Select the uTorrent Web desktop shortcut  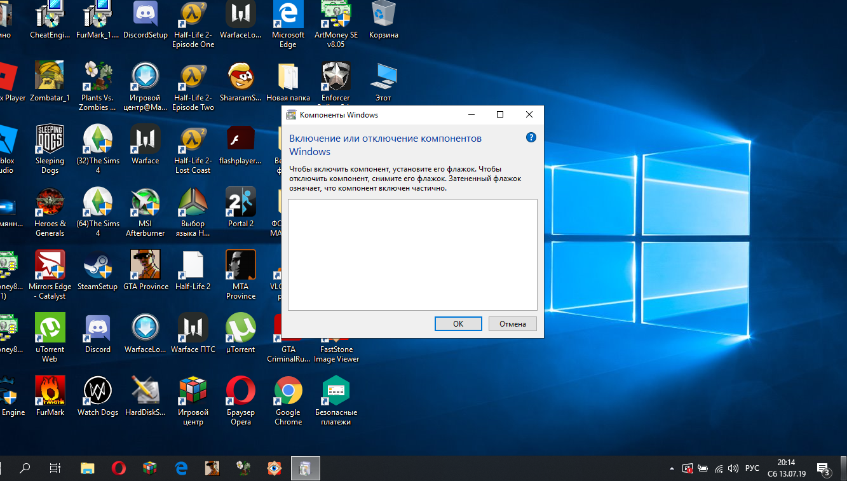50,338
